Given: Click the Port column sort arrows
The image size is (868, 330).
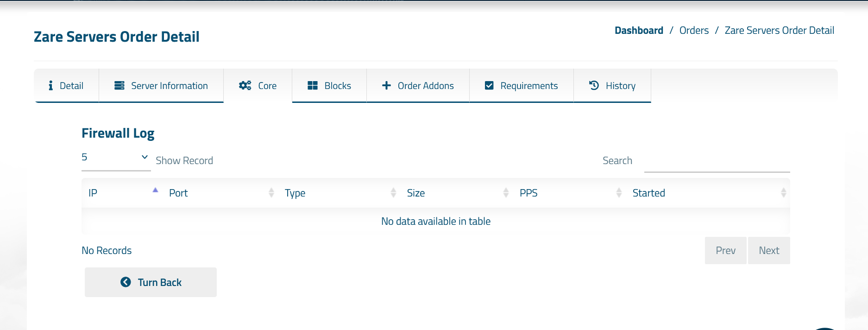Looking at the screenshot, I should [271, 193].
